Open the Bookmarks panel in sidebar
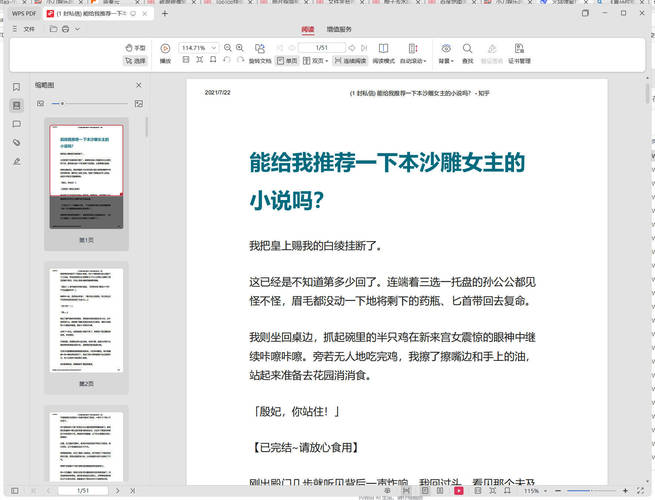The width and height of the screenshot is (655, 500). pos(16,86)
